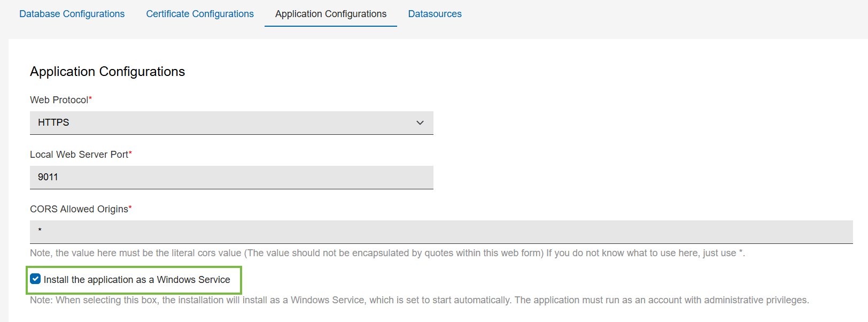
Task: Go to the Datasources tab
Action: click(435, 14)
